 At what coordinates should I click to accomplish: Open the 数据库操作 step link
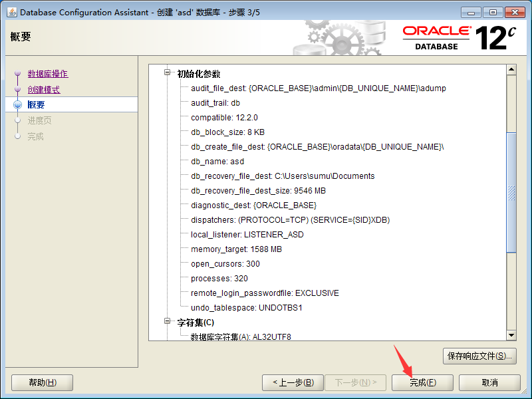pos(48,74)
